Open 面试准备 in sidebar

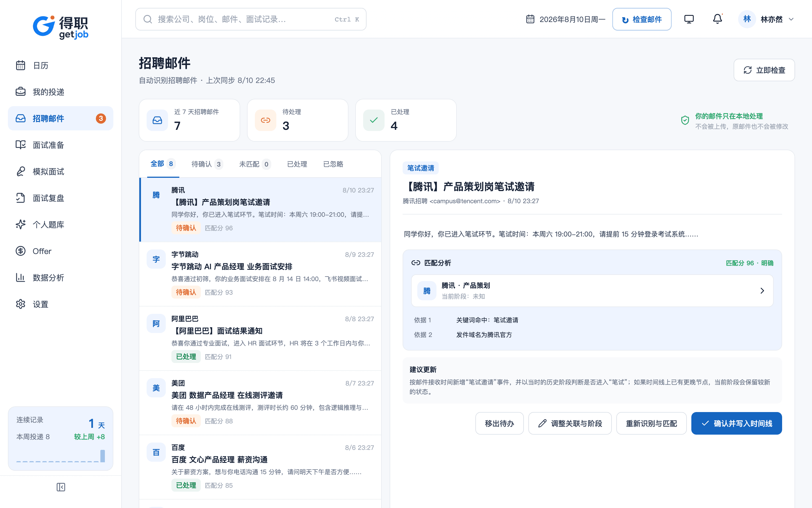(60, 145)
